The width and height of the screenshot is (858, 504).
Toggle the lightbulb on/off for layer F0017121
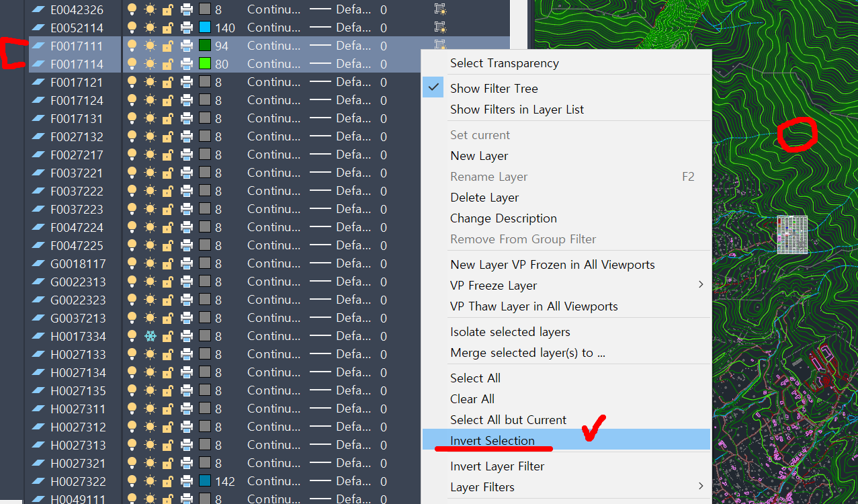132,82
